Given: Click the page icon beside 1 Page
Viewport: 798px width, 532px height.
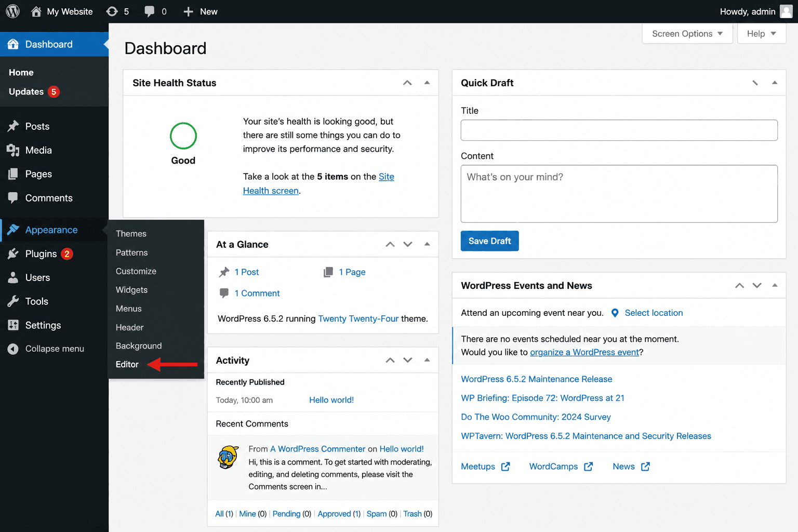Looking at the screenshot, I should coord(328,272).
